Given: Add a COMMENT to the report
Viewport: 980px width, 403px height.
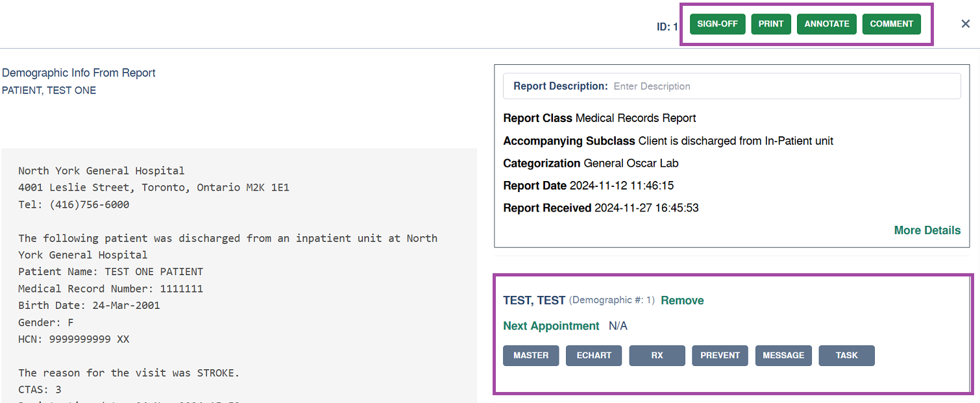Looking at the screenshot, I should (891, 23).
